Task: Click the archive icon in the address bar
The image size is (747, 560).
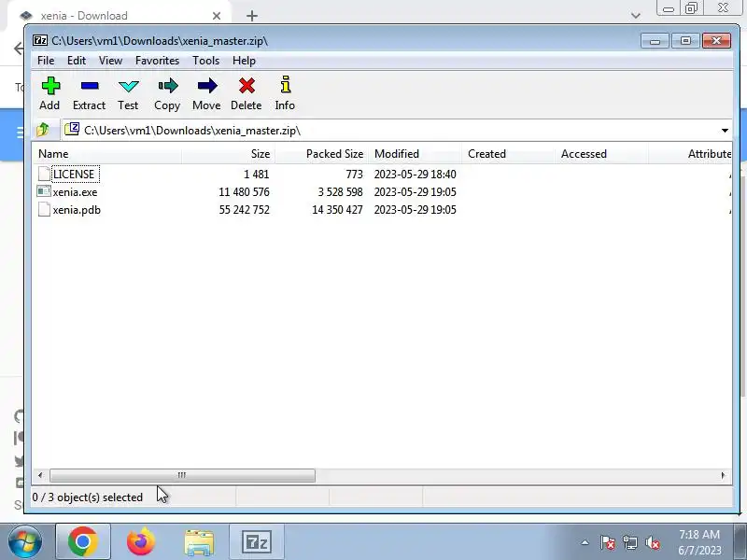Action: pos(72,129)
